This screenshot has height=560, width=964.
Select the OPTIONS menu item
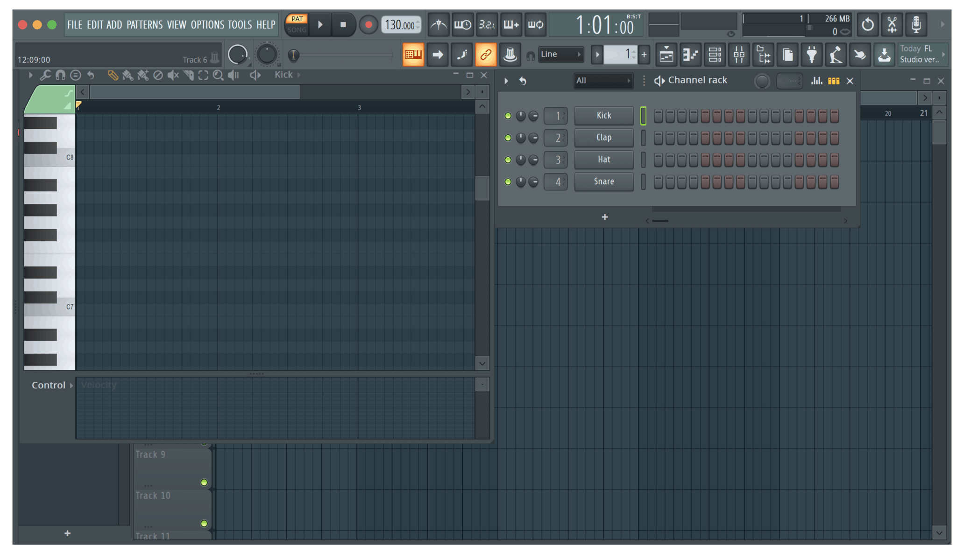[207, 24]
